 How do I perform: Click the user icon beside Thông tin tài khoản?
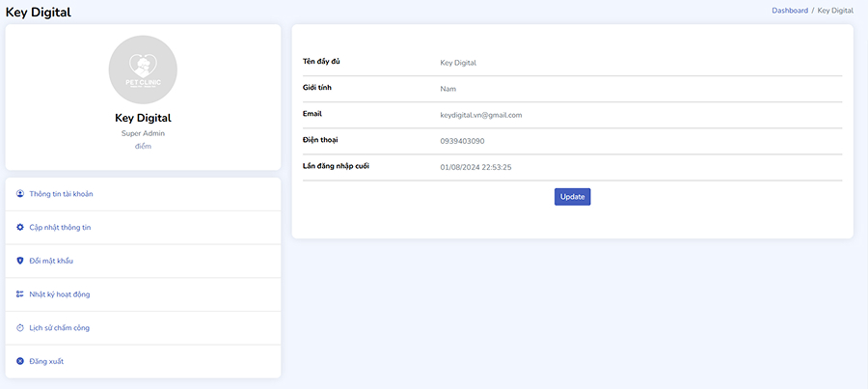pos(20,194)
